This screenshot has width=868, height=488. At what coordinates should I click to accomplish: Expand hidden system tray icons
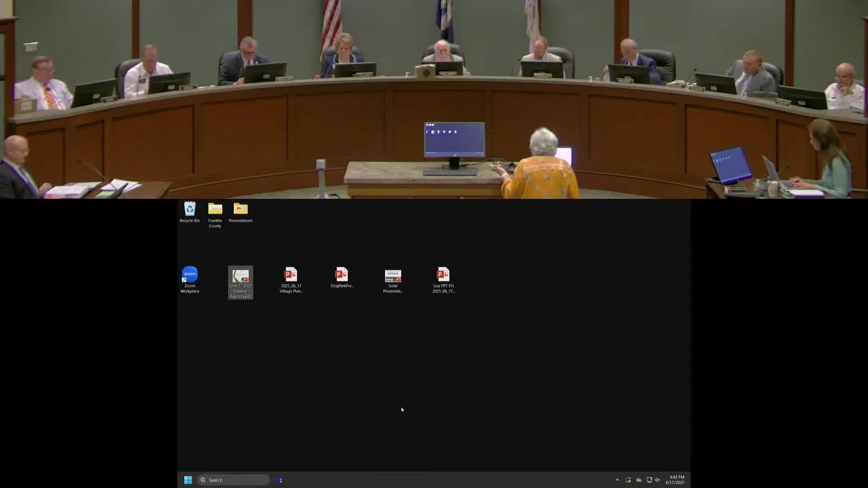[x=617, y=480]
